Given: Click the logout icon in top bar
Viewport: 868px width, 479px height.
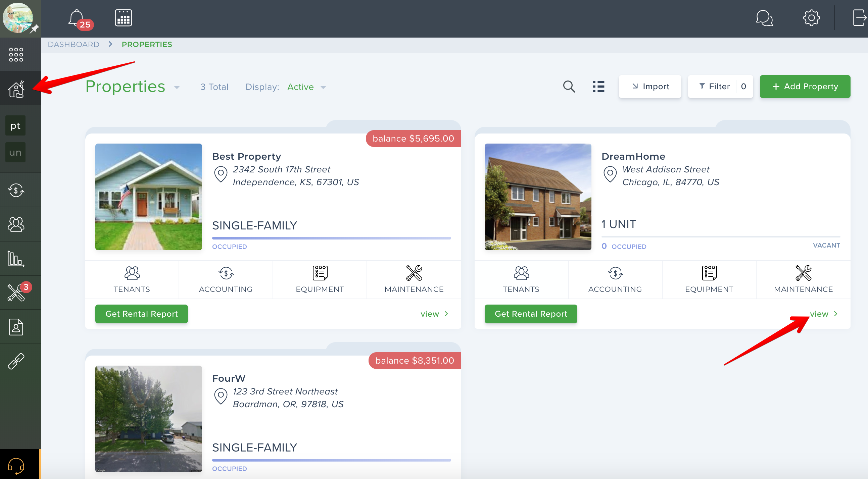Looking at the screenshot, I should 860,18.
